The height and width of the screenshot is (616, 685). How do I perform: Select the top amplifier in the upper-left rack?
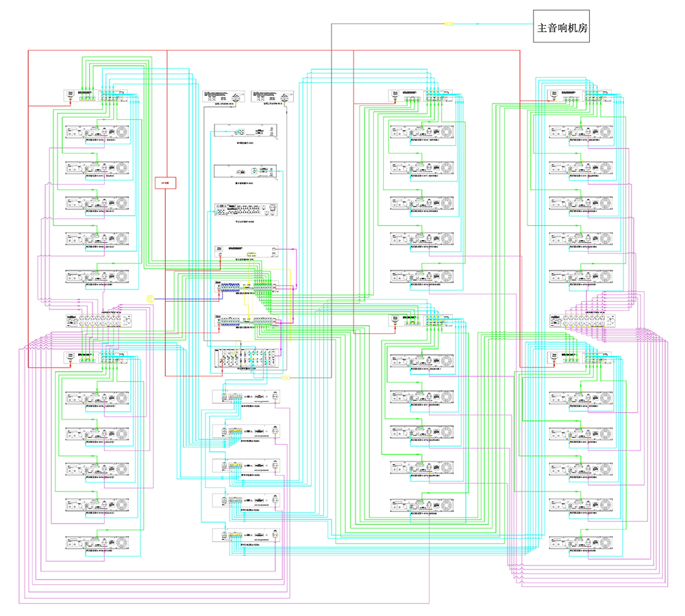(97, 132)
